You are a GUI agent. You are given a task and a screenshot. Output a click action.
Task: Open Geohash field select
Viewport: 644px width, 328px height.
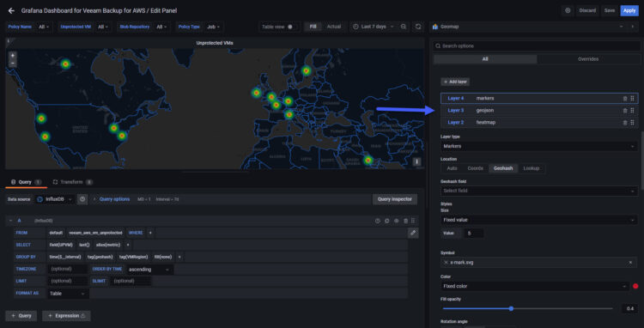539,191
